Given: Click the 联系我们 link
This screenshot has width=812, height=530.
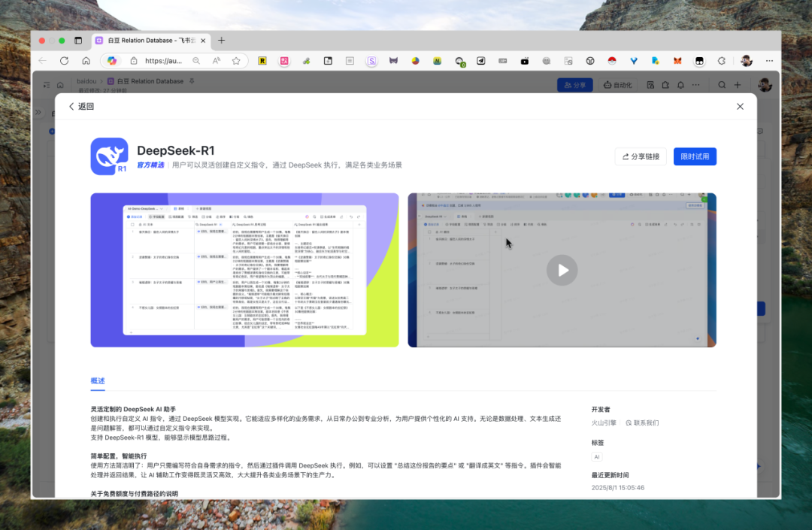Looking at the screenshot, I should pos(642,422).
